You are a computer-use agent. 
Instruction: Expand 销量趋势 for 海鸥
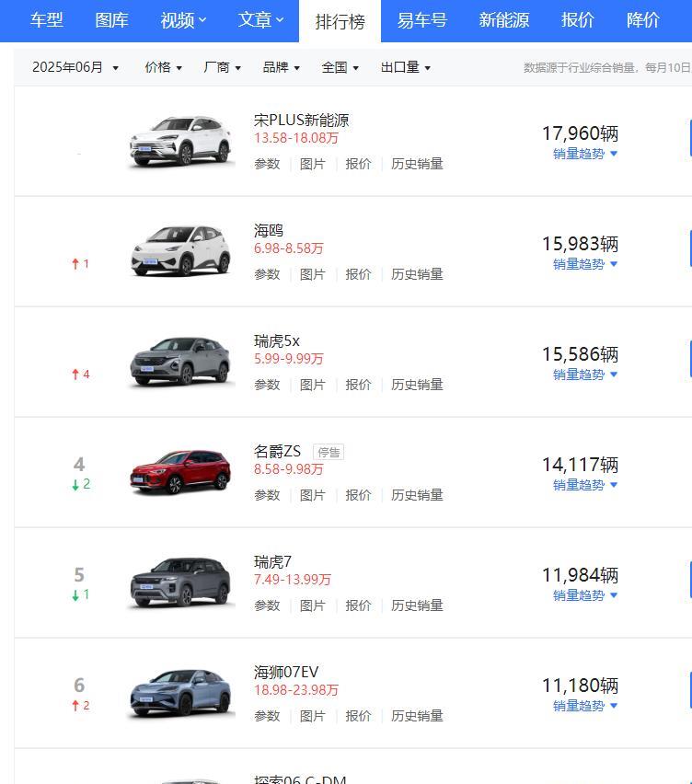click(x=585, y=264)
